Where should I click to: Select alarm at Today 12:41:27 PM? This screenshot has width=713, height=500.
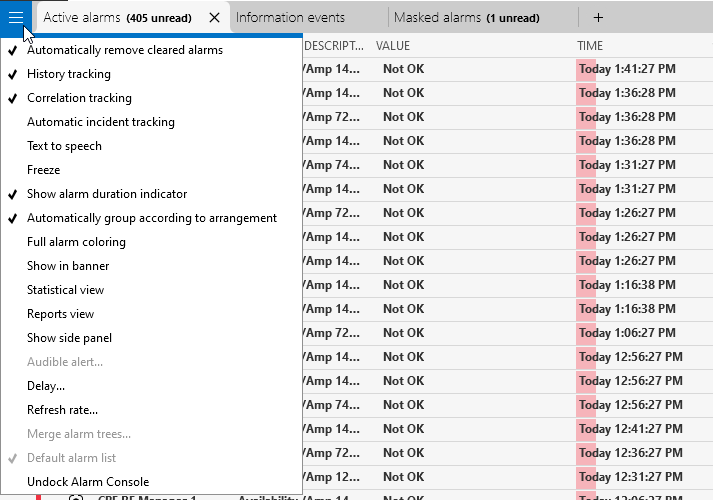[x=507, y=429]
